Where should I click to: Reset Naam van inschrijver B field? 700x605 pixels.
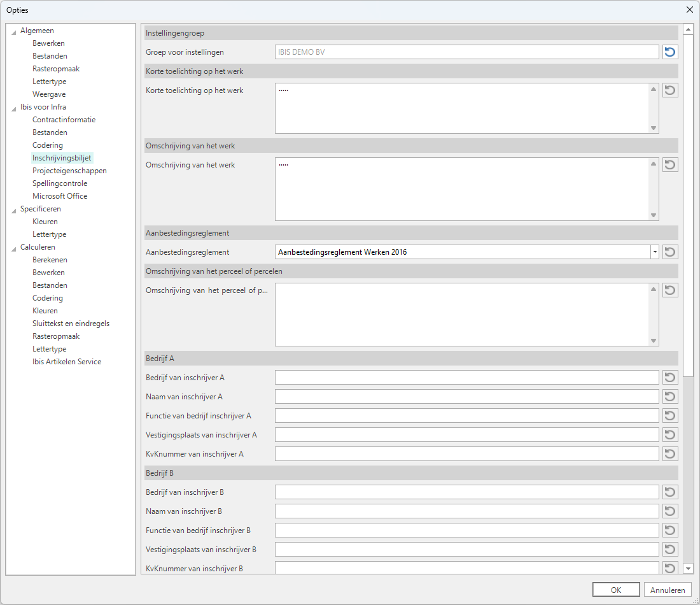[x=669, y=511]
